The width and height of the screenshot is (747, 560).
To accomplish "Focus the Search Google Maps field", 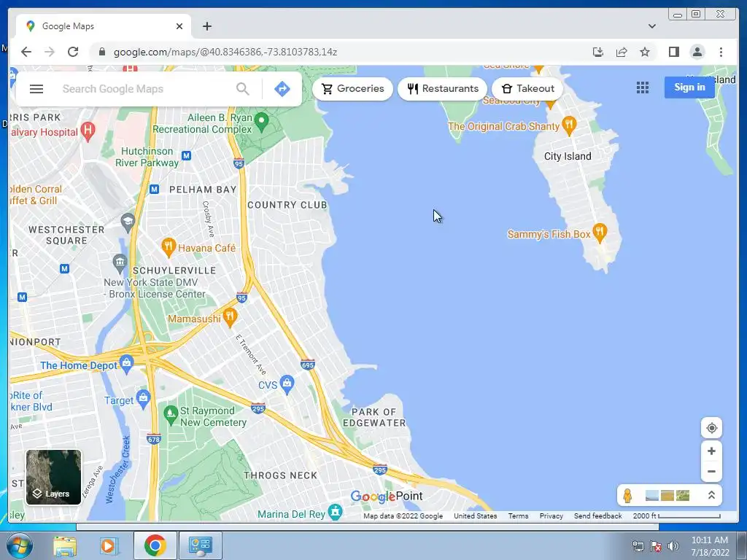I will 146,89.
